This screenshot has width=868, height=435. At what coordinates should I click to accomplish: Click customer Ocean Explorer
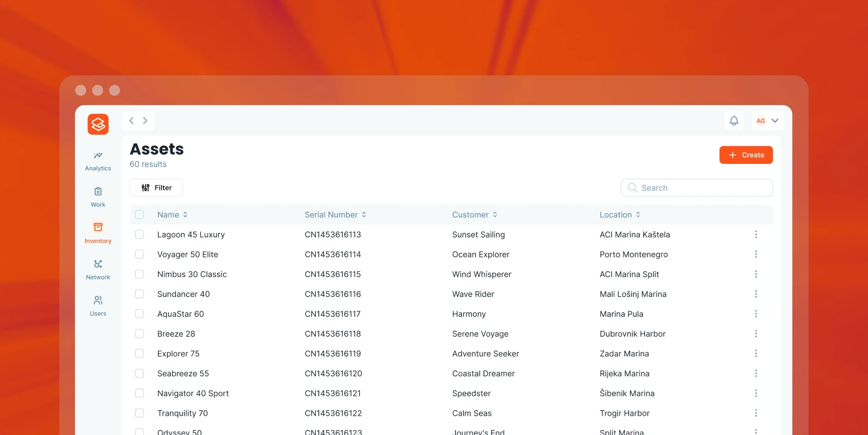[481, 255]
